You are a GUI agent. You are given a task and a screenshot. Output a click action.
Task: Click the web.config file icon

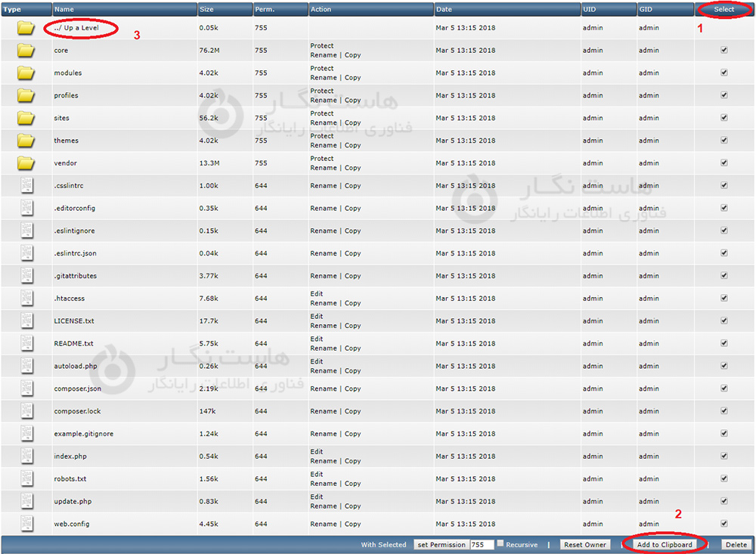pos(27,524)
